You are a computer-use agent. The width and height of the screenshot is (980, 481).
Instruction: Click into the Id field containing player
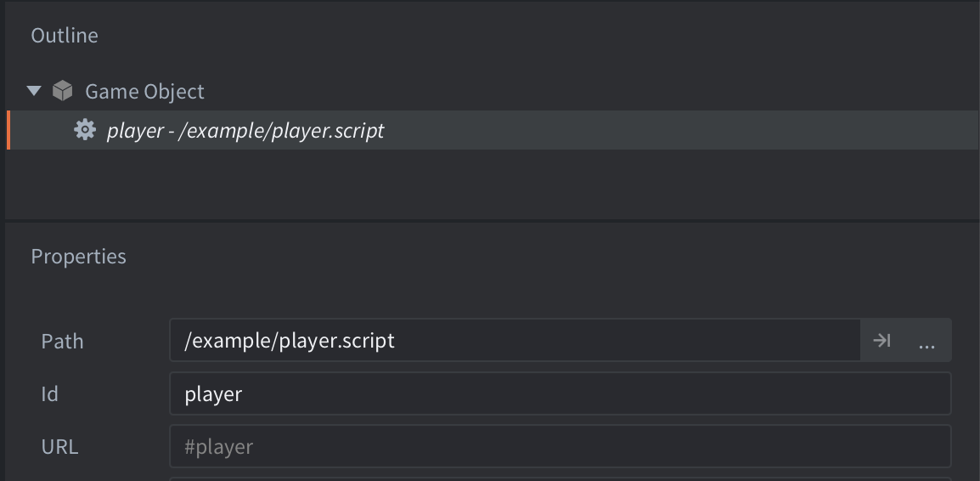coord(560,393)
